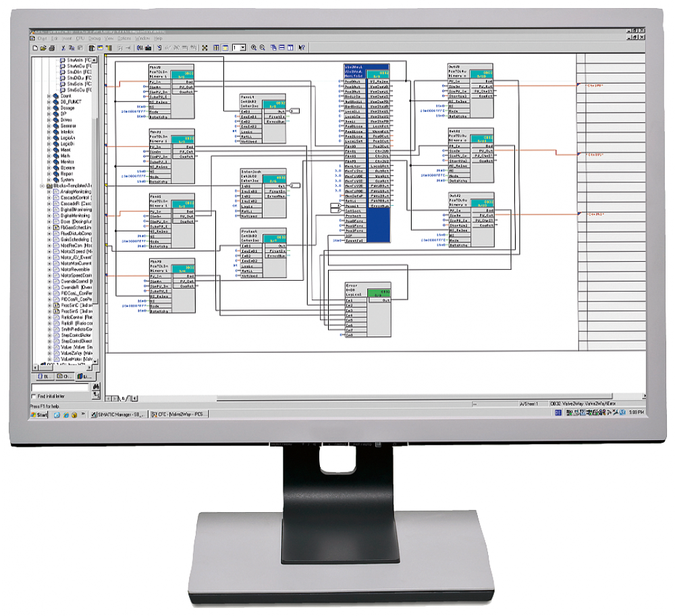
Task: Expand the Count library folder
Action: coord(49,96)
